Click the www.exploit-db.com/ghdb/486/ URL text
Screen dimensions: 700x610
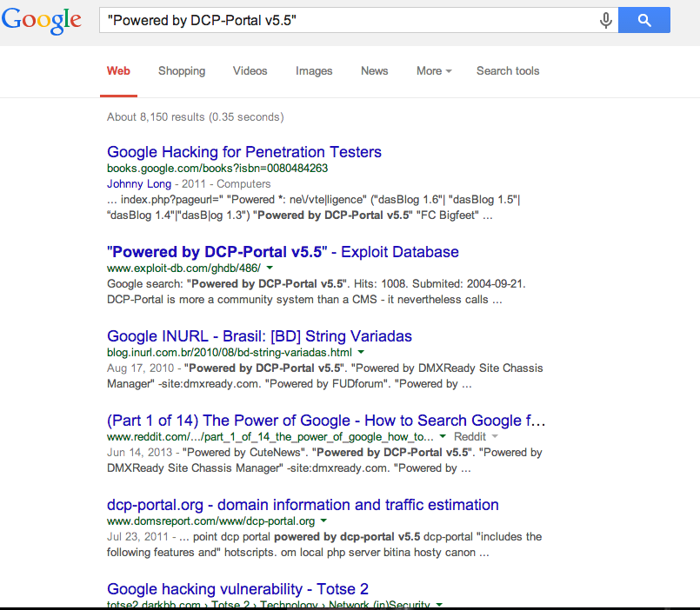tap(184, 269)
